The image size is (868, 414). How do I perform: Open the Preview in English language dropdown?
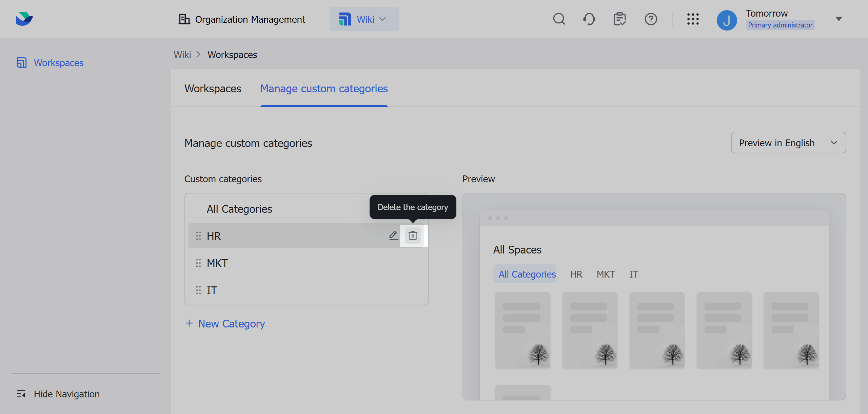(788, 143)
